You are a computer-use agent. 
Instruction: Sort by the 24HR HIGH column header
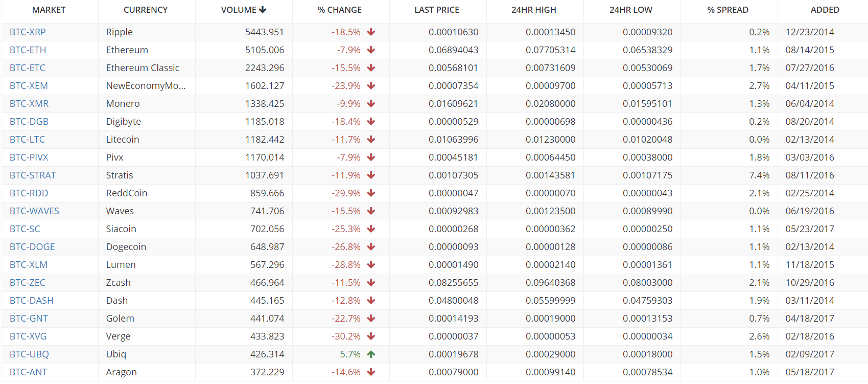(534, 10)
